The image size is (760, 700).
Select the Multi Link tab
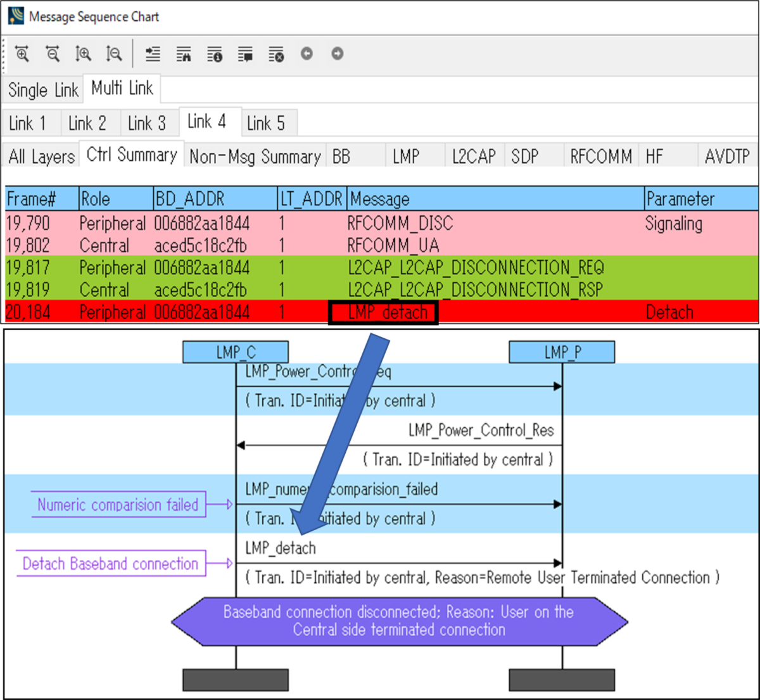click(x=122, y=88)
